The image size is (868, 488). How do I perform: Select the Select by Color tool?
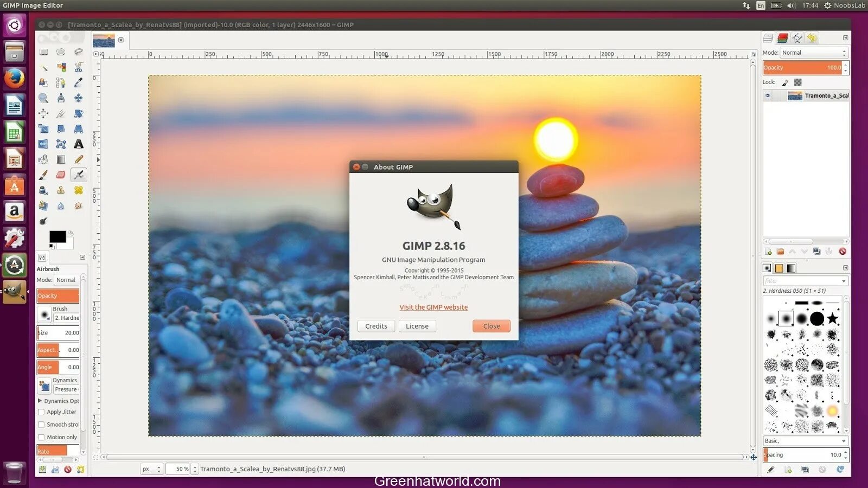61,67
